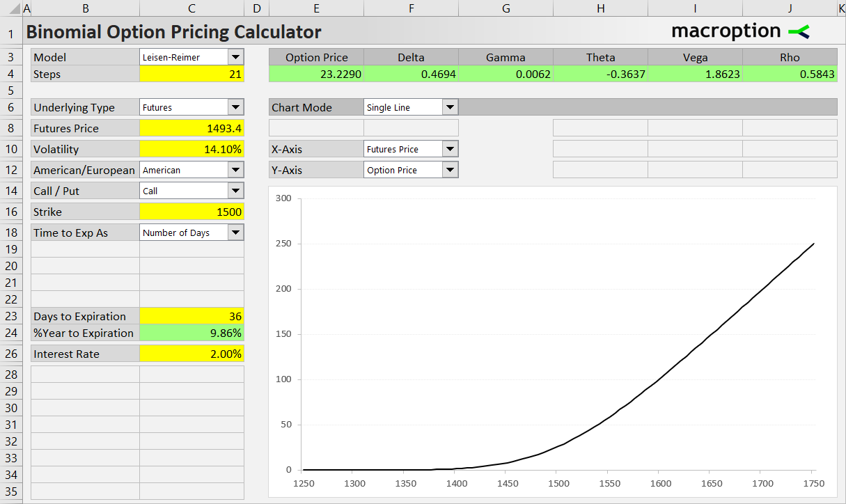Select the Volatility cell 14.10%

coord(192,149)
